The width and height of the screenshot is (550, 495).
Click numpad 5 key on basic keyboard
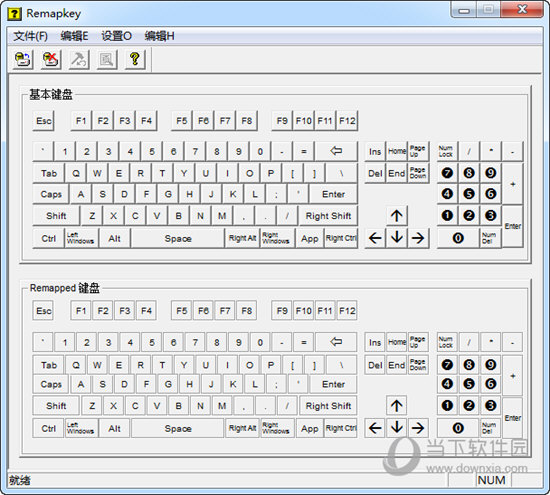point(469,194)
